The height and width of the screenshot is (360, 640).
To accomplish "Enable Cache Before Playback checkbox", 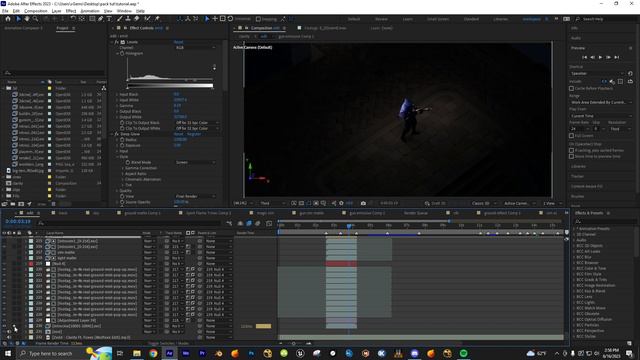I will click(571, 88).
